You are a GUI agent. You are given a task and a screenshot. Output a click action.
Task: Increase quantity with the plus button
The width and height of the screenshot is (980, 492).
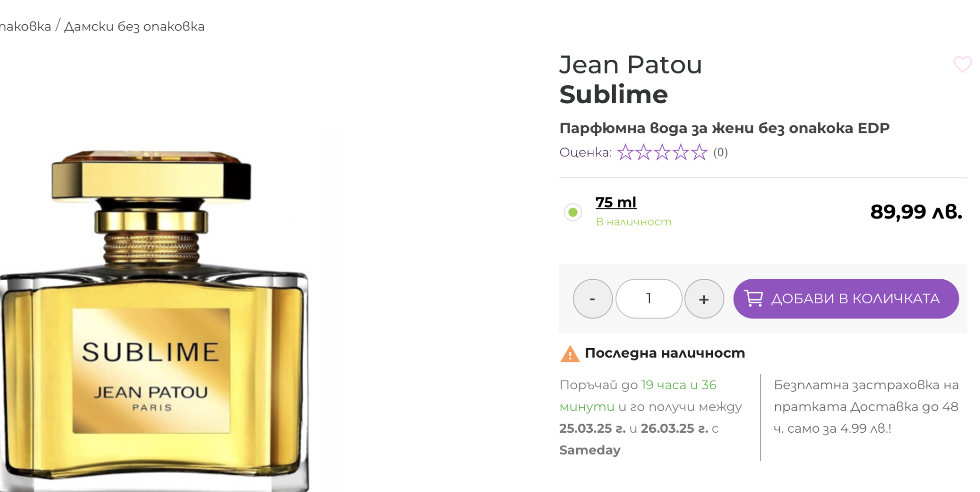click(x=704, y=299)
